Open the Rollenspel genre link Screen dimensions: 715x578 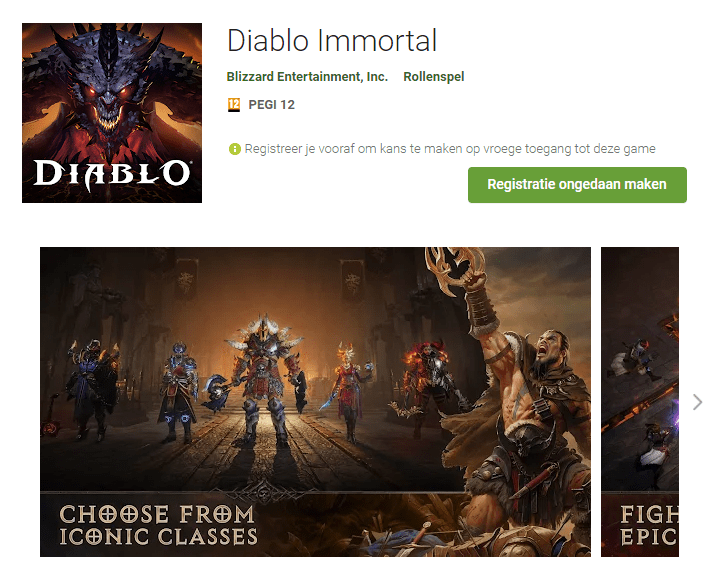pos(434,76)
